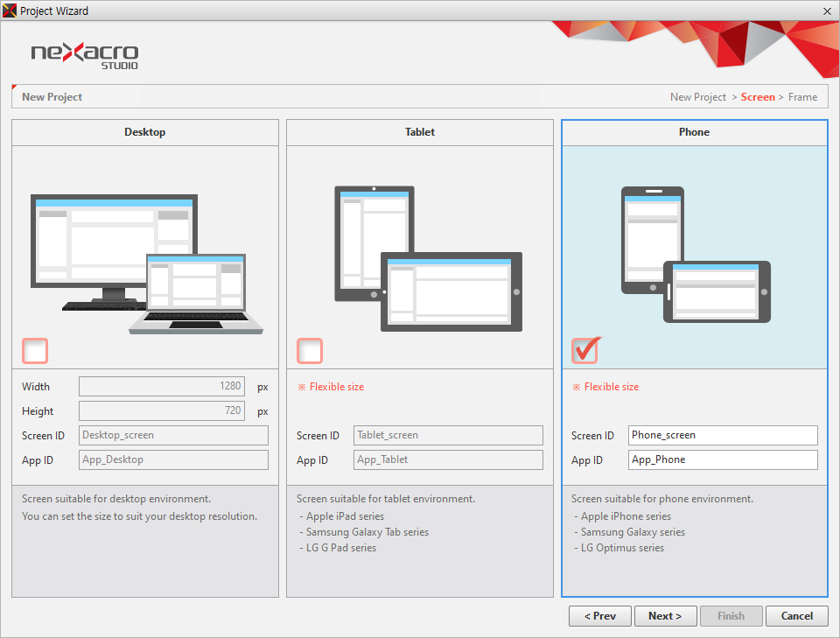
Task: Enable the Desktop screen checkbox
Action: pos(35,351)
